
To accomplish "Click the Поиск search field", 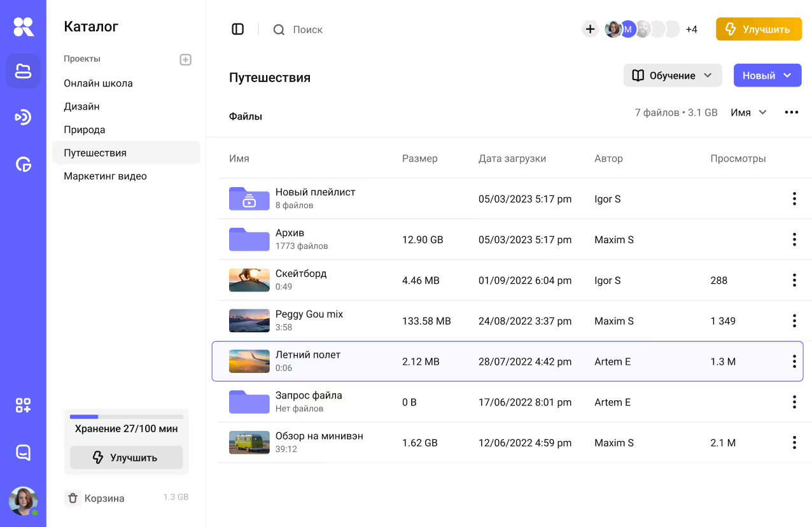I will click(x=307, y=30).
